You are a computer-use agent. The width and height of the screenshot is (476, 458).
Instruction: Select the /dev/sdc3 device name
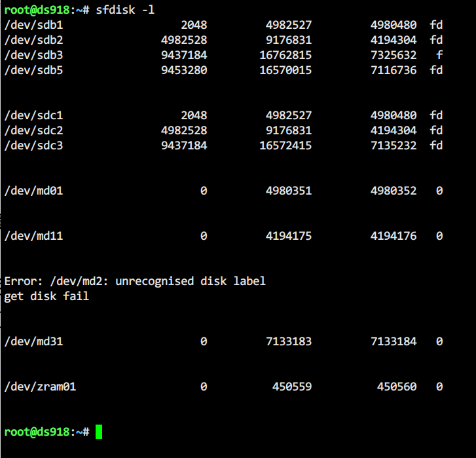[33, 145]
